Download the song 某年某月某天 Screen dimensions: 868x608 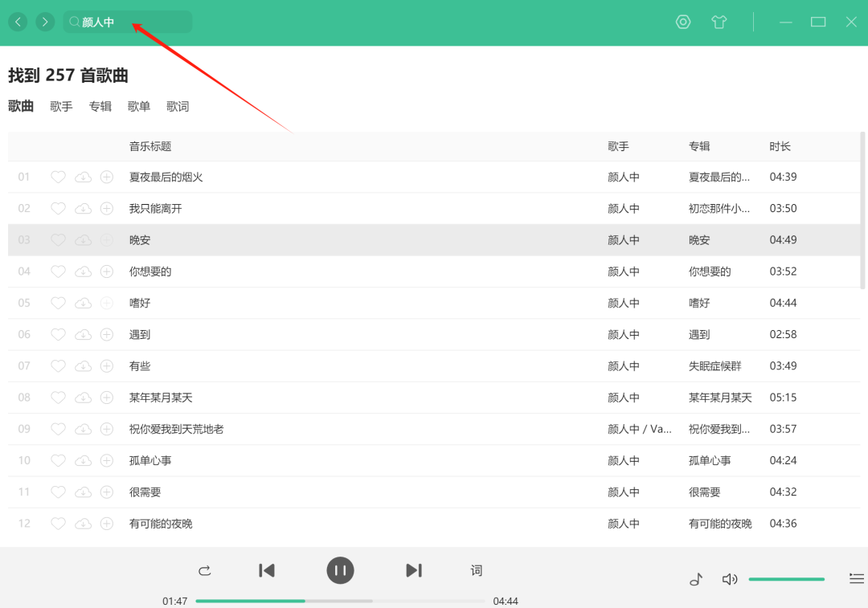(x=83, y=398)
